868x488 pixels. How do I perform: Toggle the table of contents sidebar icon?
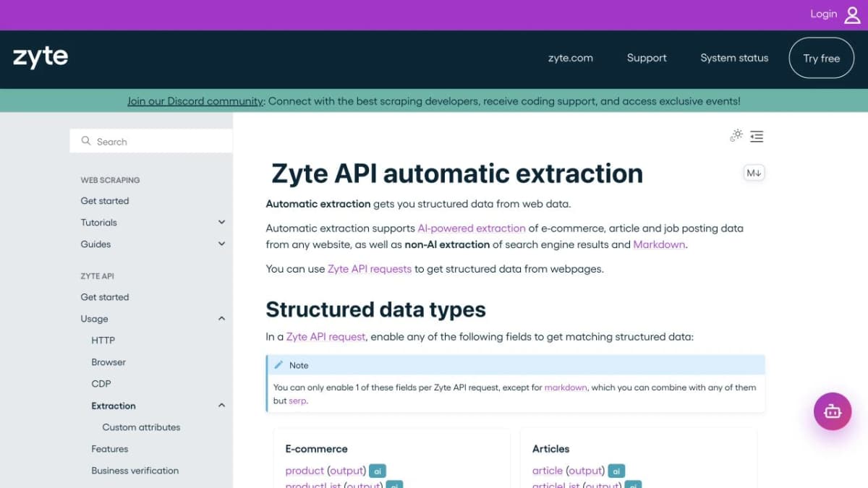pos(757,136)
